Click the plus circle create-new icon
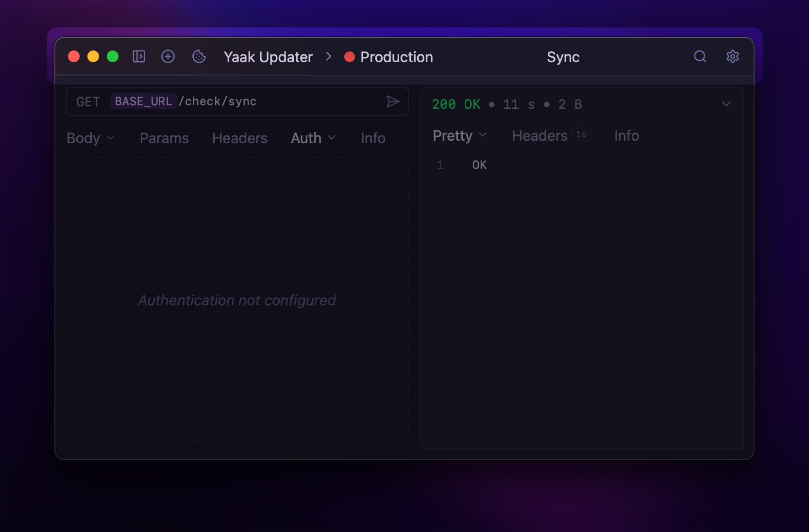 [x=168, y=57]
